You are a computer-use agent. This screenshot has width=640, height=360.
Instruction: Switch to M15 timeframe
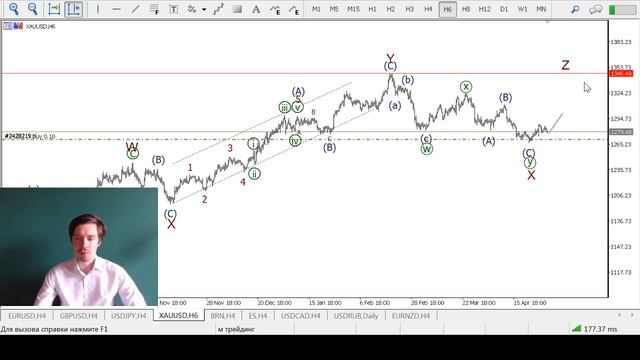(x=353, y=9)
